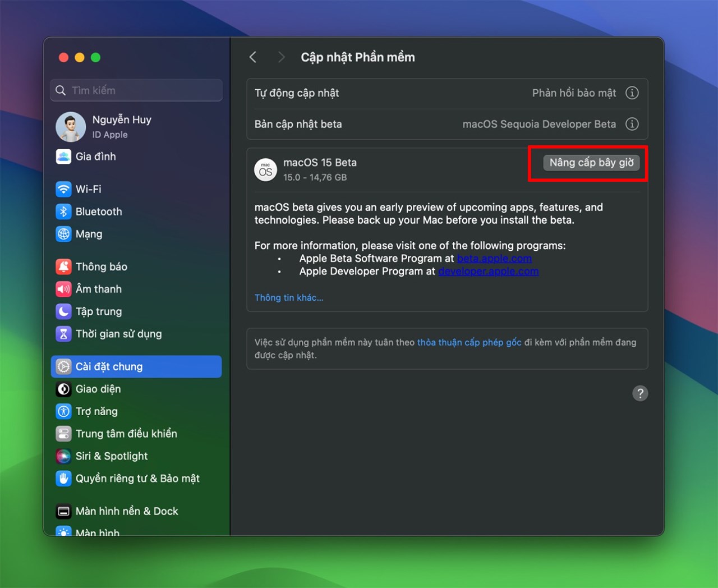
Task: Close the settings window with red button
Action: pos(63,57)
